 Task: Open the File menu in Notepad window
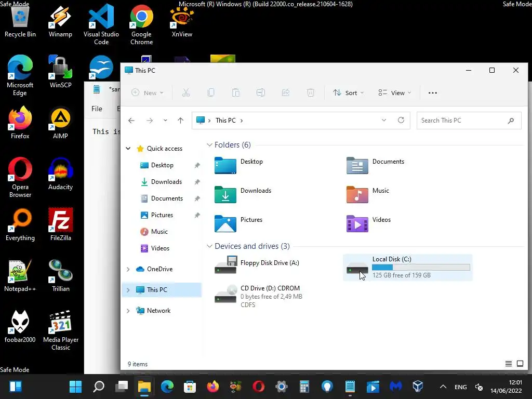coord(97,109)
